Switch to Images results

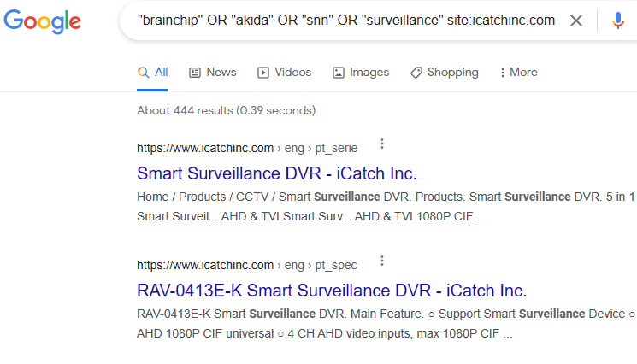point(361,73)
